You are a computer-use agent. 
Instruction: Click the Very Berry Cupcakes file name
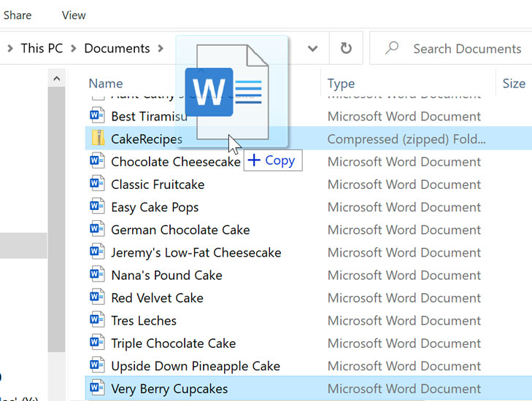169,389
